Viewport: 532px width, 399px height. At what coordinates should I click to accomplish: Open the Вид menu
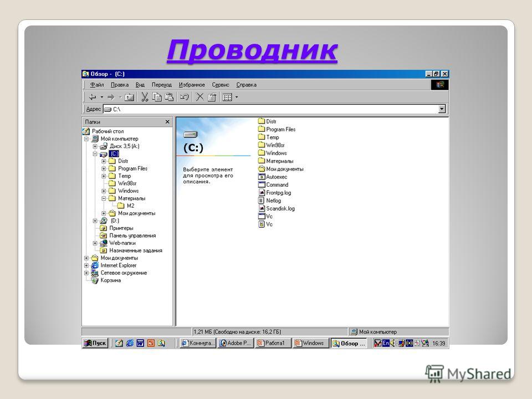click(140, 85)
